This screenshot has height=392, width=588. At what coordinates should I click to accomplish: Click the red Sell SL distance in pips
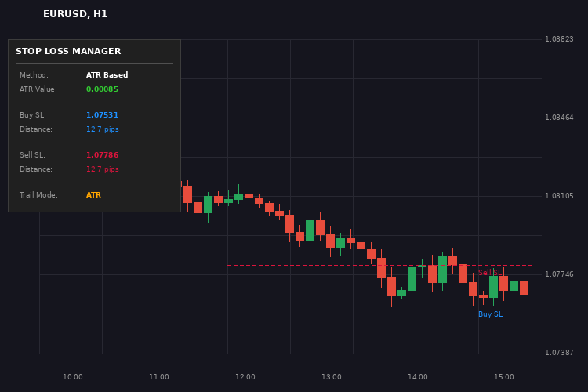point(102,169)
